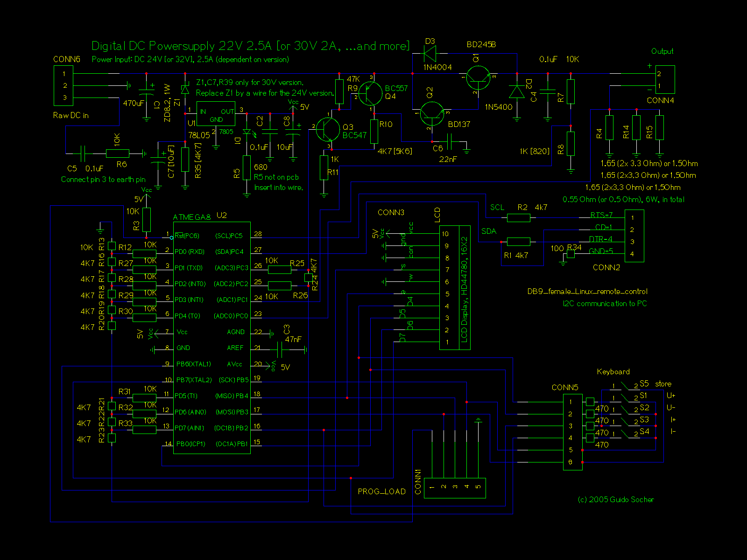This screenshot has height=560, width=747.
Task: Click the CONN1 PROG_LOAD connector
Action: (455, 488)
